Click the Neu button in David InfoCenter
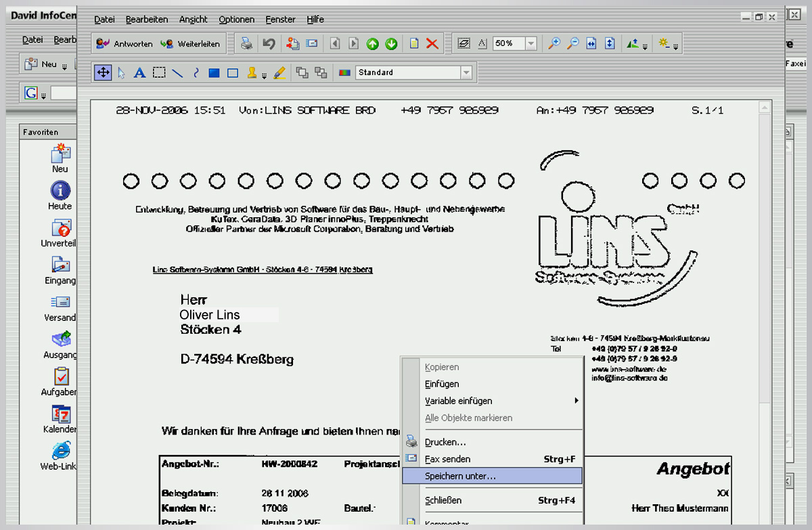Viewport: 812px width, 530px height. click(x=42, y=64)
